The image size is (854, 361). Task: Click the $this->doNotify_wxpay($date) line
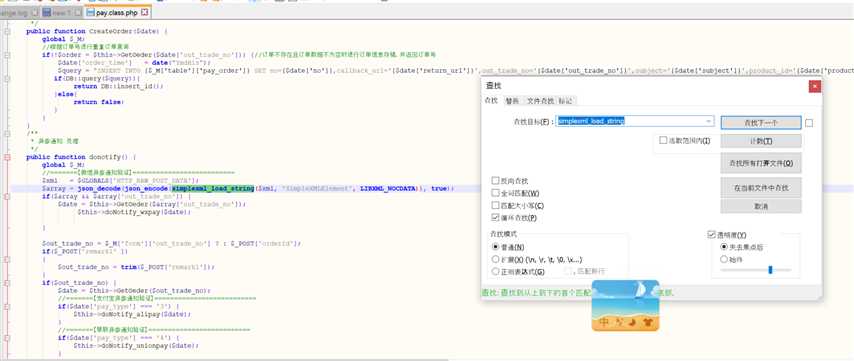coord(134,212)
